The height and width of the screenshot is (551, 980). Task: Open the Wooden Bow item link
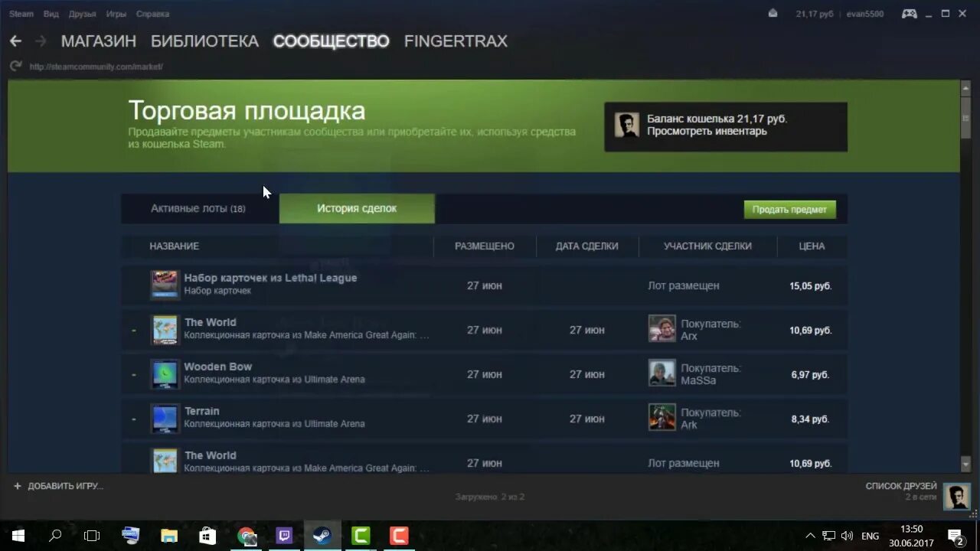coord(218,367)
